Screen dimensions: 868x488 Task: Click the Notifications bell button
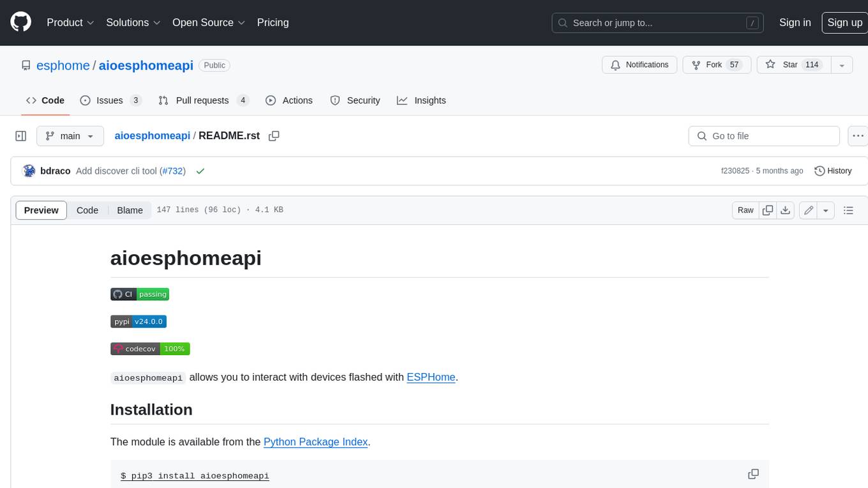pyautogui.click(x=640, y=65)
